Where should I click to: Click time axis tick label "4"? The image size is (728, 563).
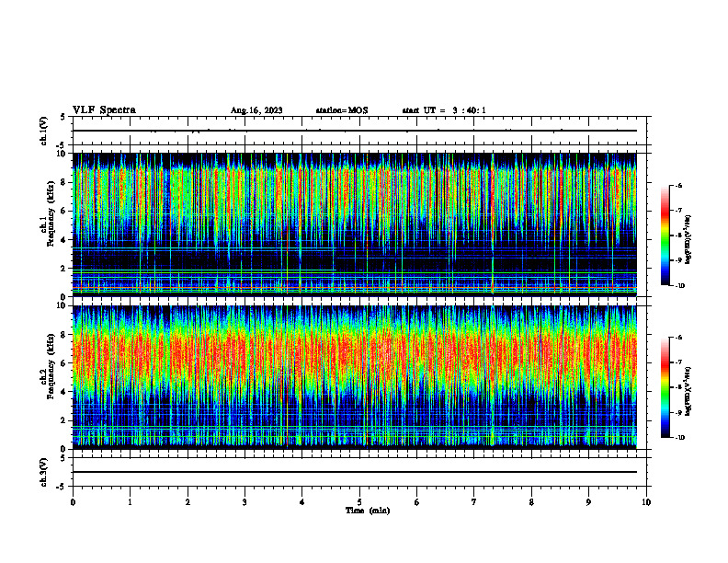click(x=302, y=502)
